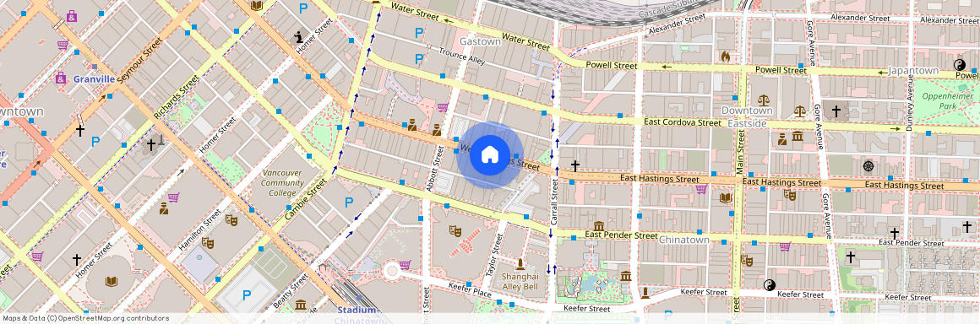Viewport: 980px width, 324px height.
Task: Select the museum icon above East Pender Street label
Action: [599, 226]
